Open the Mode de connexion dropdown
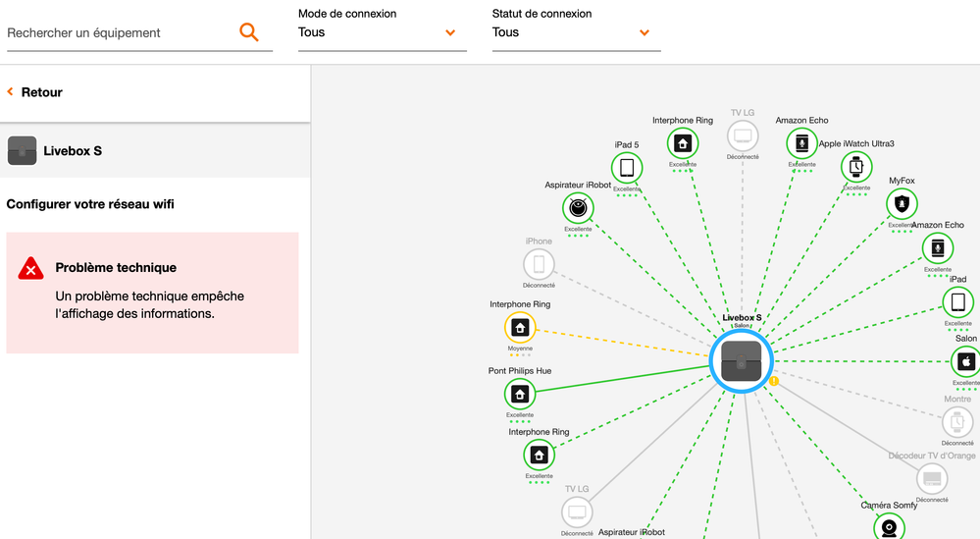The image size is (980, 539). [378, 32]
